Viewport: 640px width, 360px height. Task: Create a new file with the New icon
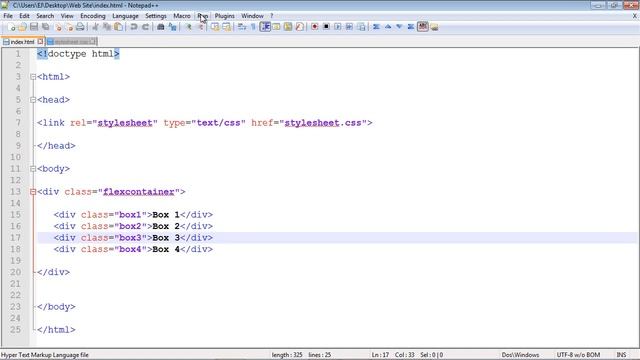pos(11,27)
